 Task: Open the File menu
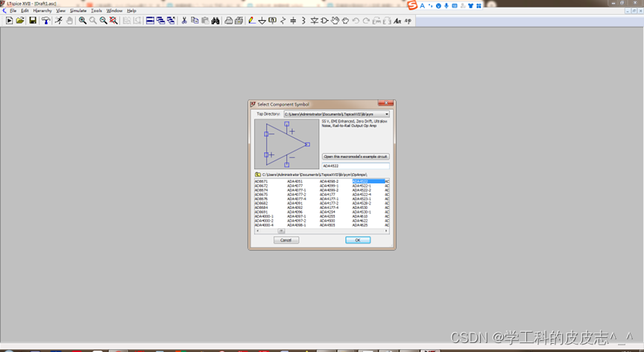(x=13, y=10)
